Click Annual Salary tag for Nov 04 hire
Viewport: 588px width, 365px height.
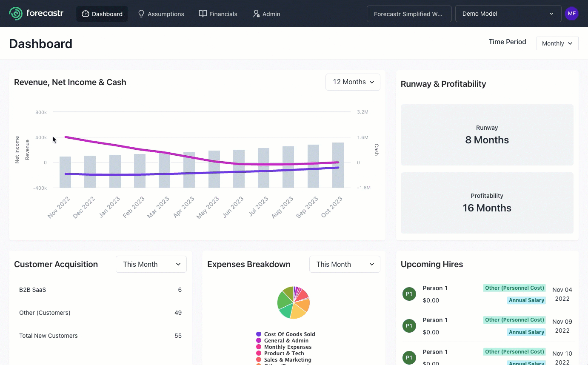click(526, 300)
